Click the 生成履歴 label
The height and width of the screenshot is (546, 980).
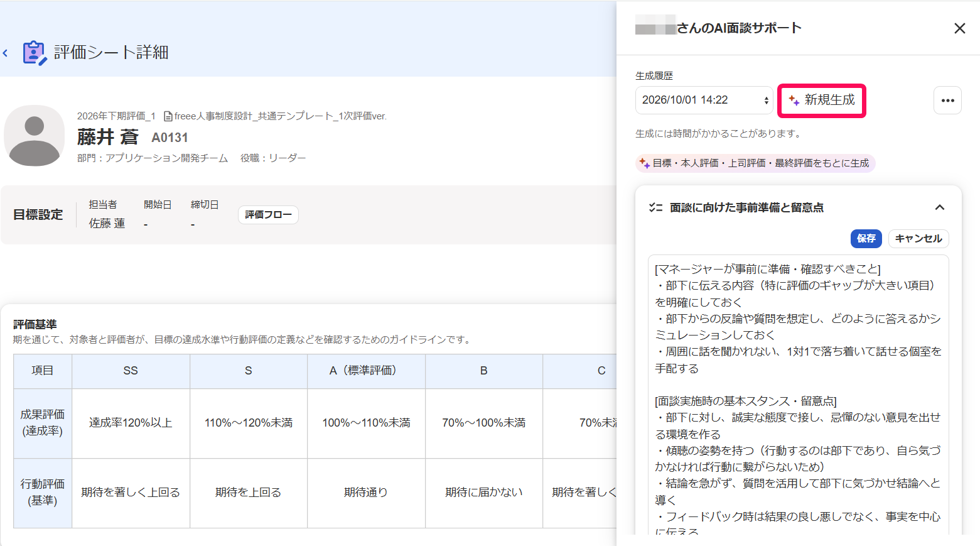click(654, 76)
